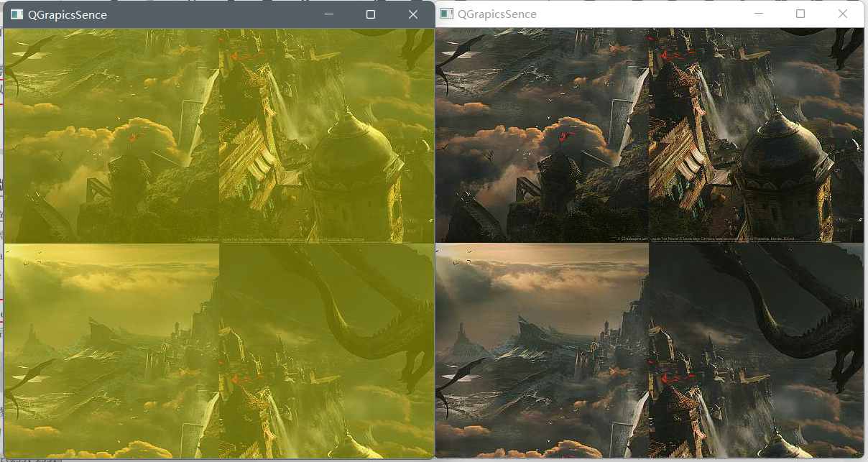Maximize the left yellow-tinted QGrapicsSence window
This screenshot has width=868, height=462.
pos(371,14)
